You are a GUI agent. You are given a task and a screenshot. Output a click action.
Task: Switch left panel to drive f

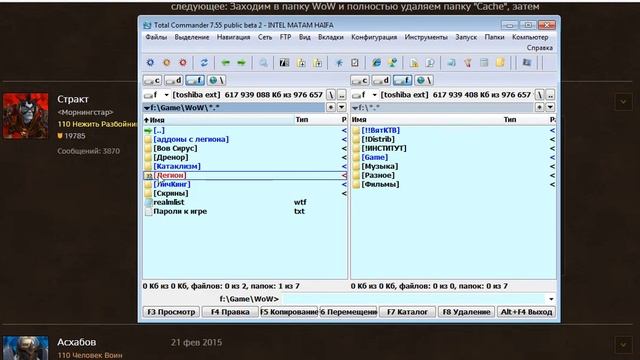195,80
